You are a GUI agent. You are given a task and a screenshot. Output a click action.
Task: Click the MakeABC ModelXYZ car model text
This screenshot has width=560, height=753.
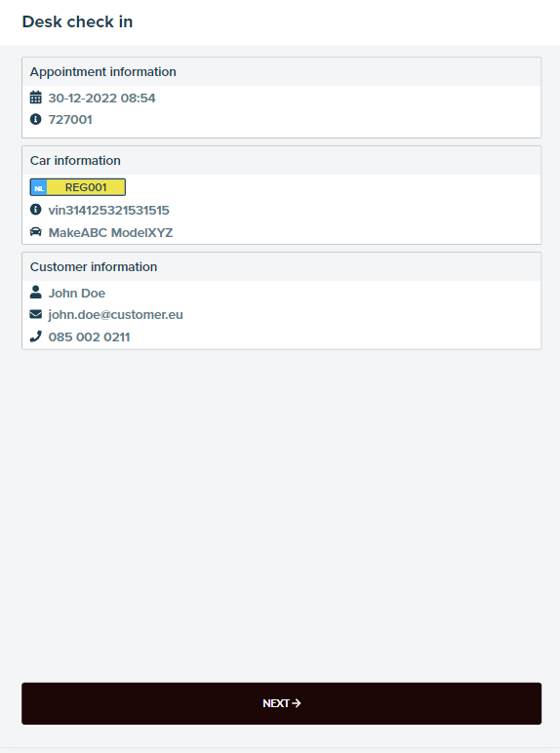[x=110, y=232]
